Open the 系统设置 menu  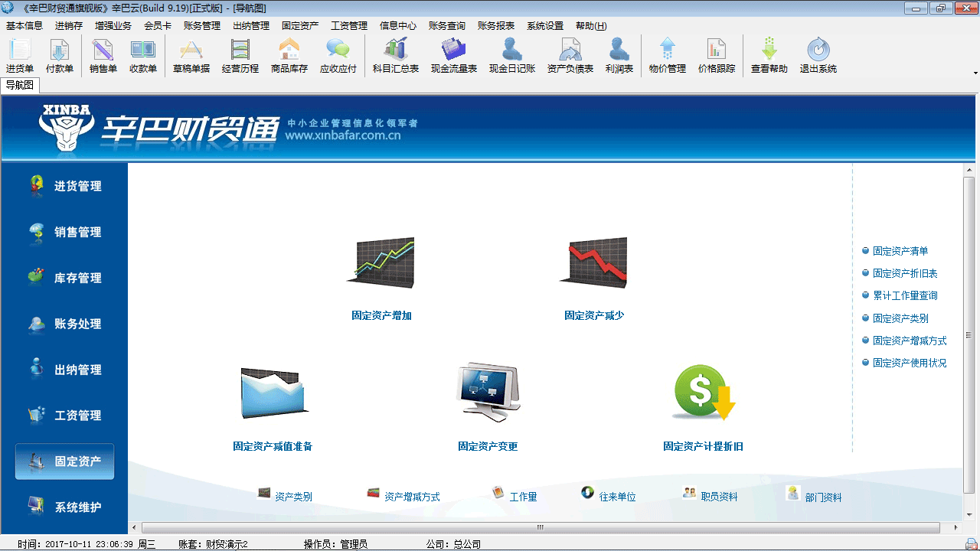545,26
